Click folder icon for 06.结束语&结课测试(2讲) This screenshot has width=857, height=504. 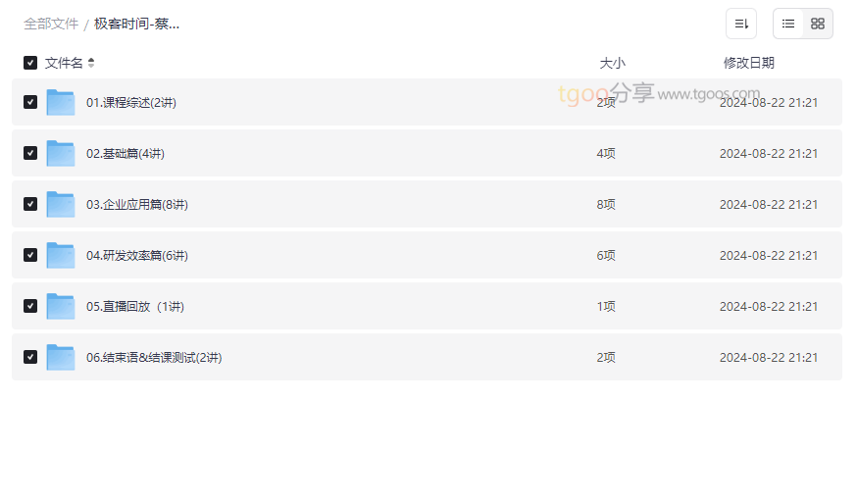pyautogui.click(x=61, y=357)
